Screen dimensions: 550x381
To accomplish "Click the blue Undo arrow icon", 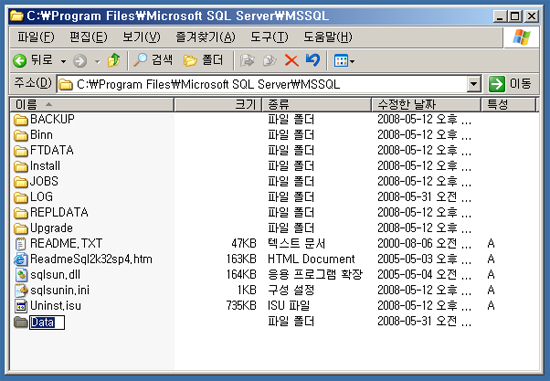I will point(313,60).
